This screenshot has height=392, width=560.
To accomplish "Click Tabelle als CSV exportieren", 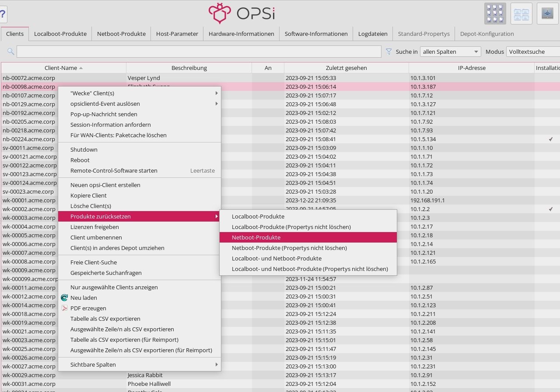I will (x=140, y=319).
